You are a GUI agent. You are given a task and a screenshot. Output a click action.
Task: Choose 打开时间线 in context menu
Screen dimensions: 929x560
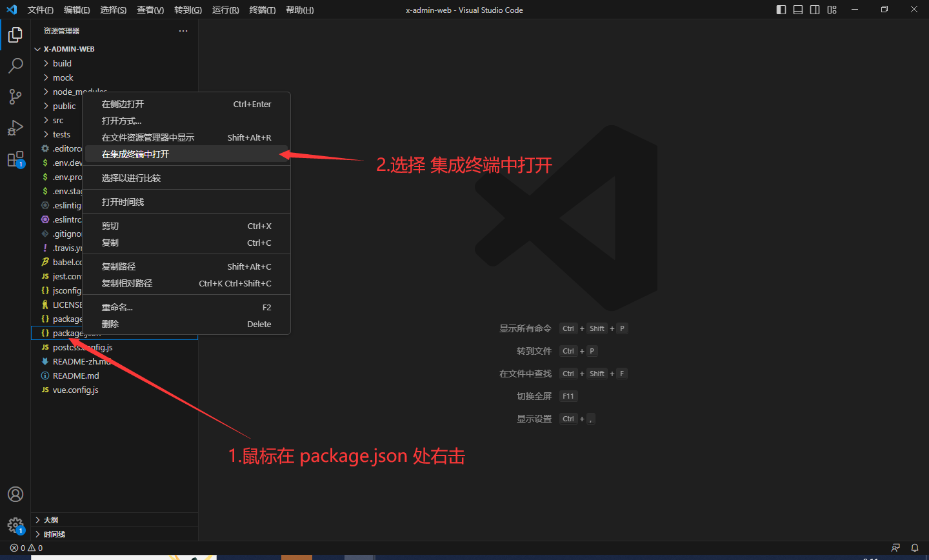click(186, 202)
